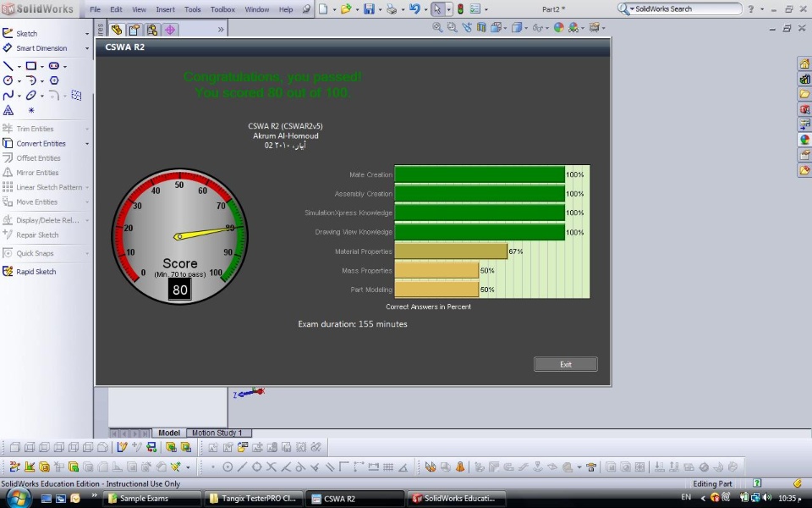Open the SolidWorks Resources home tab
Viewport: 812px width, 508px height.
(804, 63)
